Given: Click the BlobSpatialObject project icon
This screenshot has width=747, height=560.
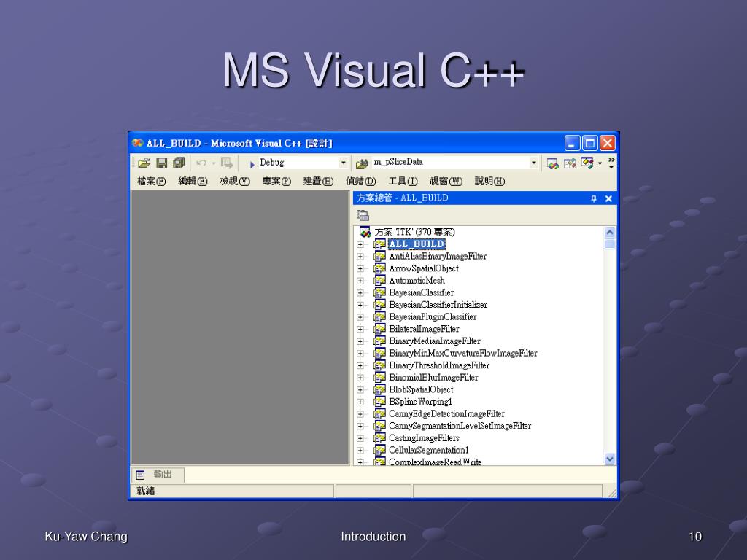Looking at the screenshot, I should 379,389.
